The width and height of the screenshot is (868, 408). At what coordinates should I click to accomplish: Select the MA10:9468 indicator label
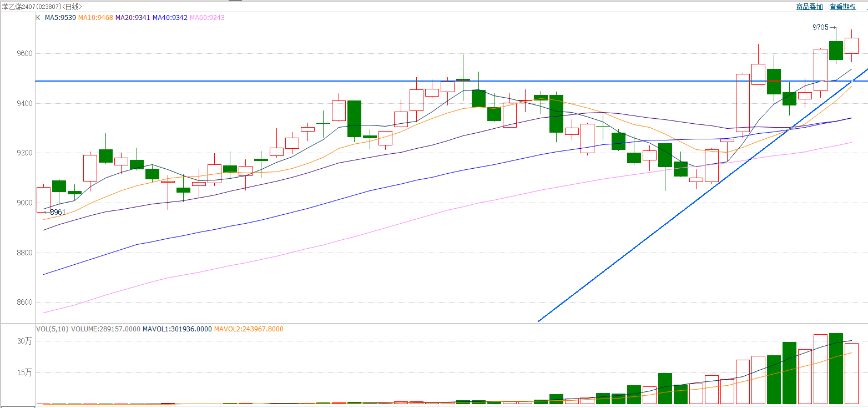tap(95, 18)
